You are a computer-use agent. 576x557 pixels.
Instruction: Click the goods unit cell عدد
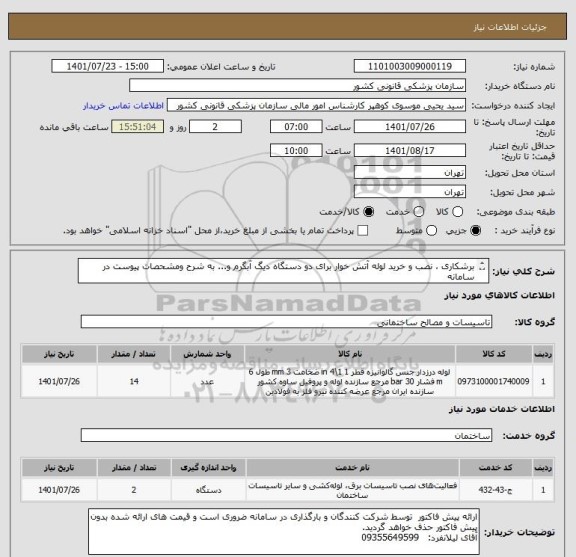207,381
